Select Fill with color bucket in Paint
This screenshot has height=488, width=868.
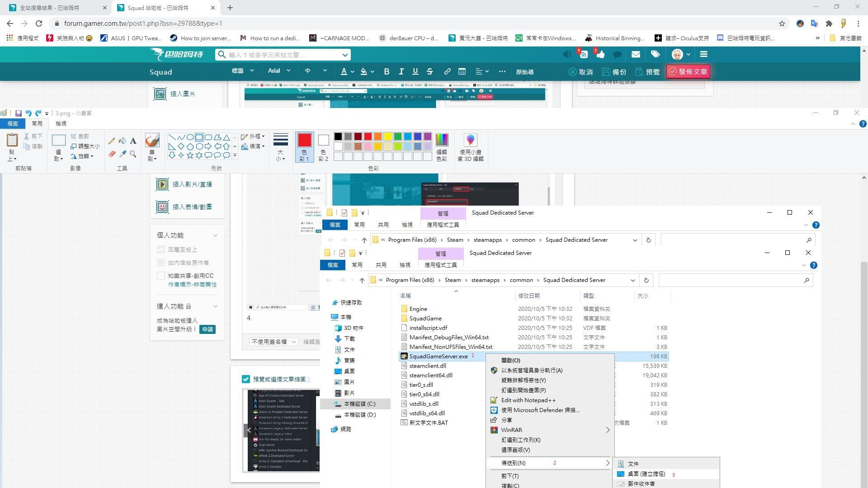(x=123, y=141)
